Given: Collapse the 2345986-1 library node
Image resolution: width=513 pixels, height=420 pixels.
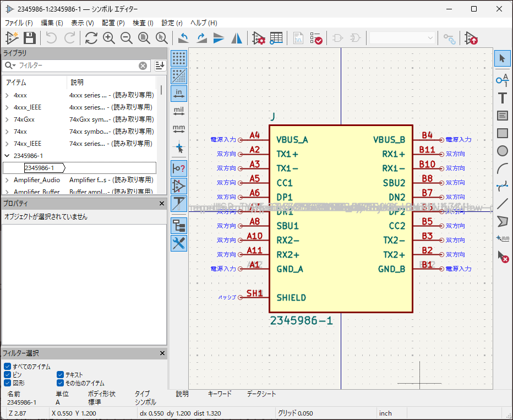Looking at the screenshot, I should tap(7, 156).
